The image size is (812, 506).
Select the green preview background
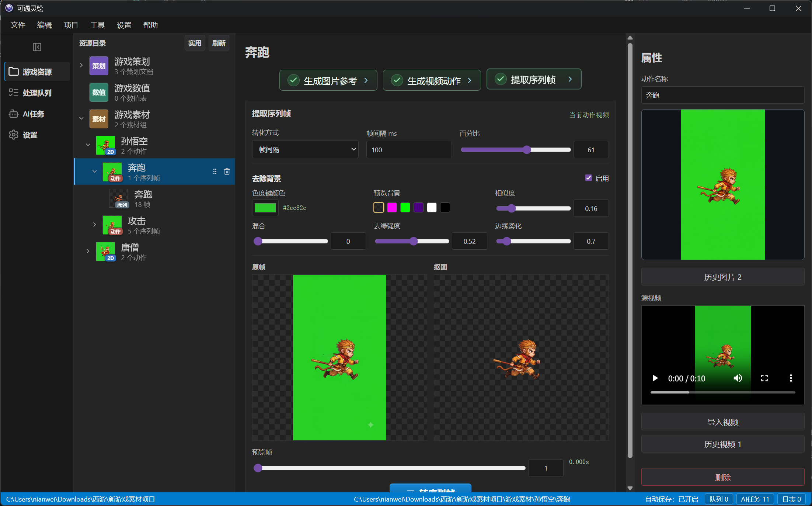[x=405, y=208]
